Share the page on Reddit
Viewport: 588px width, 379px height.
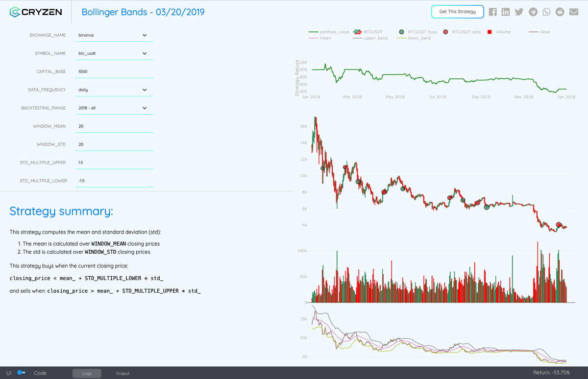pos(559,11)
